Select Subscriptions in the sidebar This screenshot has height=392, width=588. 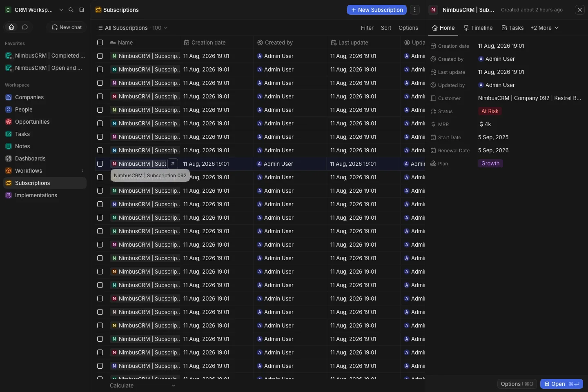[x=45, y=183]
